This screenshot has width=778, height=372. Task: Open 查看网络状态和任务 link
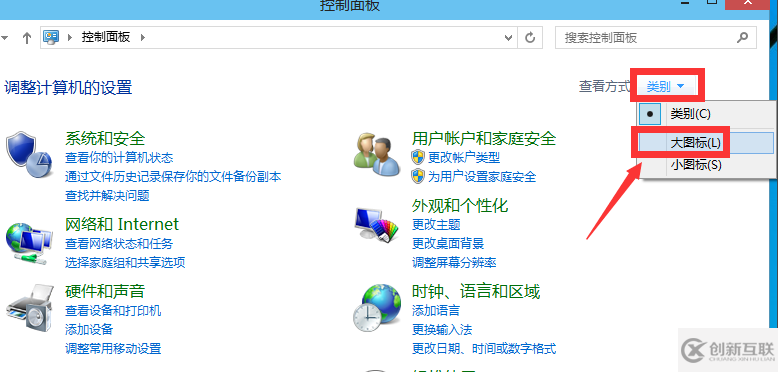119,244
